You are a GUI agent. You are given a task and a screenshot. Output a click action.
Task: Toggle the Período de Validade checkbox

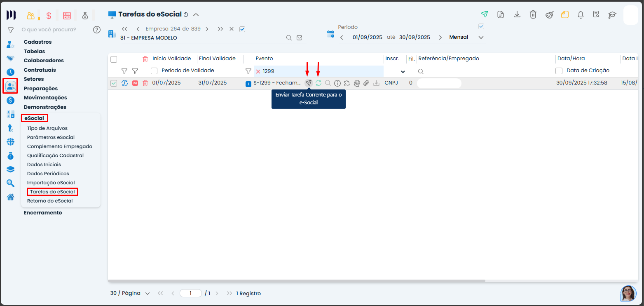[x=154, y=71]
